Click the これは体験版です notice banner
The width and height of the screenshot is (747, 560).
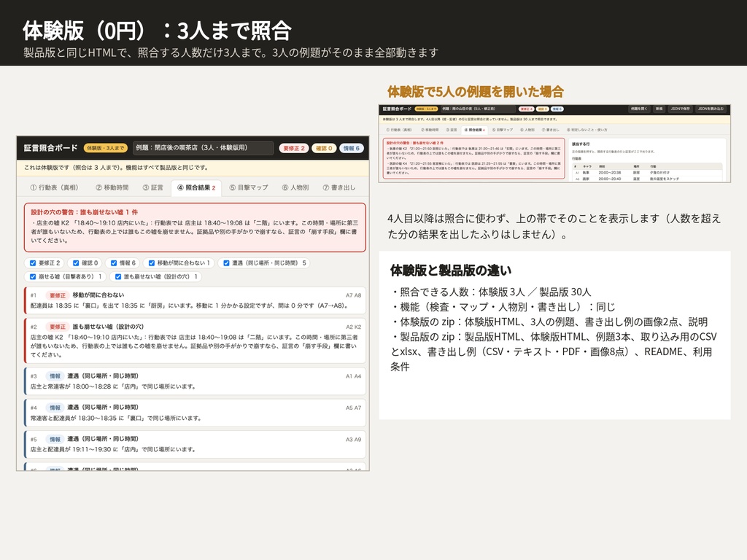point(193,168)
